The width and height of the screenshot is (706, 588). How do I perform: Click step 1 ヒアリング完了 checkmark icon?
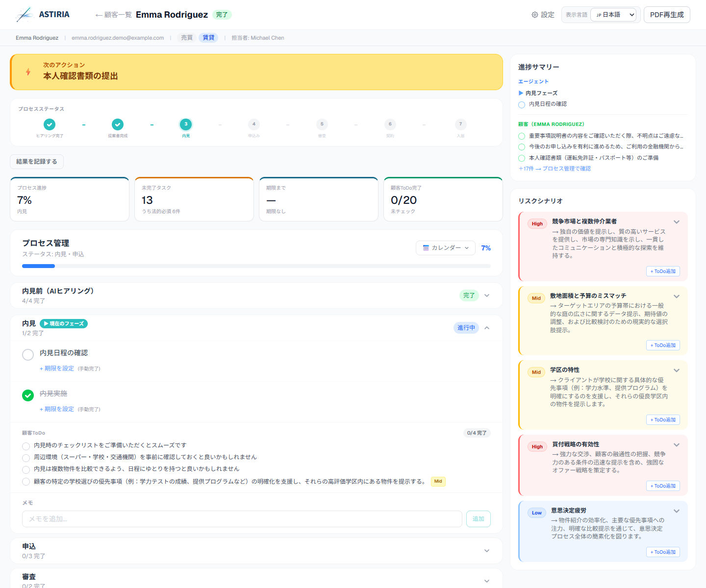click(50, 124)
